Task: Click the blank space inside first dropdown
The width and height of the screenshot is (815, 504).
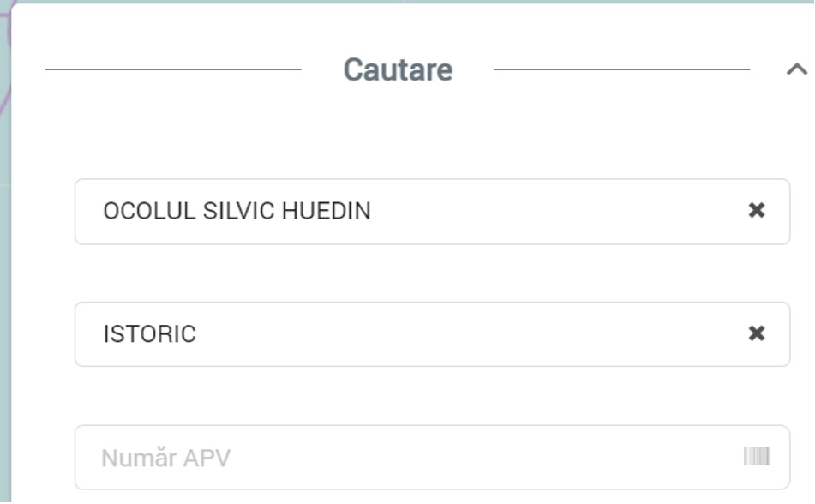Action: (556, 212)
